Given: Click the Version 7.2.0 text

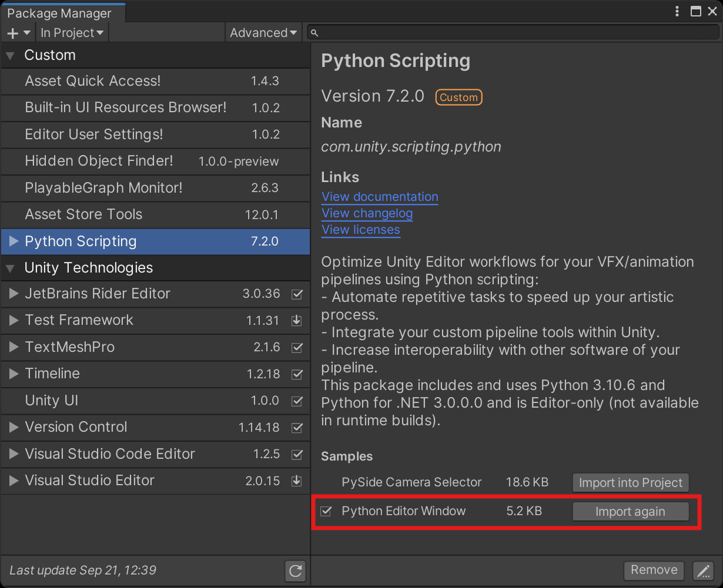Looking at the screenshot, I should click(373, 96).
